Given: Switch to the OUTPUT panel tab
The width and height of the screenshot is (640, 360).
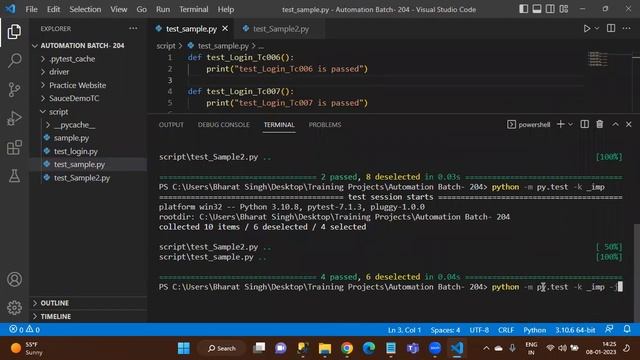Looking at the screenshot, I should (171, 124).
